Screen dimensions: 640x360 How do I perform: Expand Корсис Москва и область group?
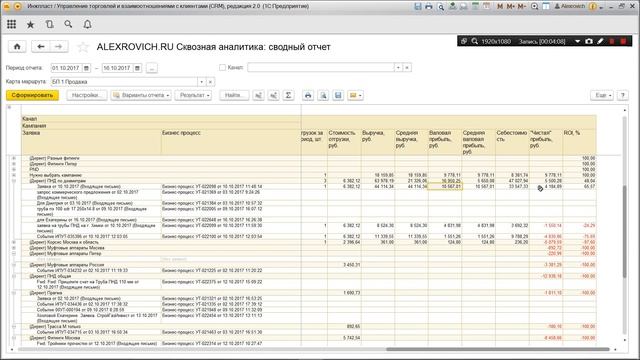click(x=13, y=242)
